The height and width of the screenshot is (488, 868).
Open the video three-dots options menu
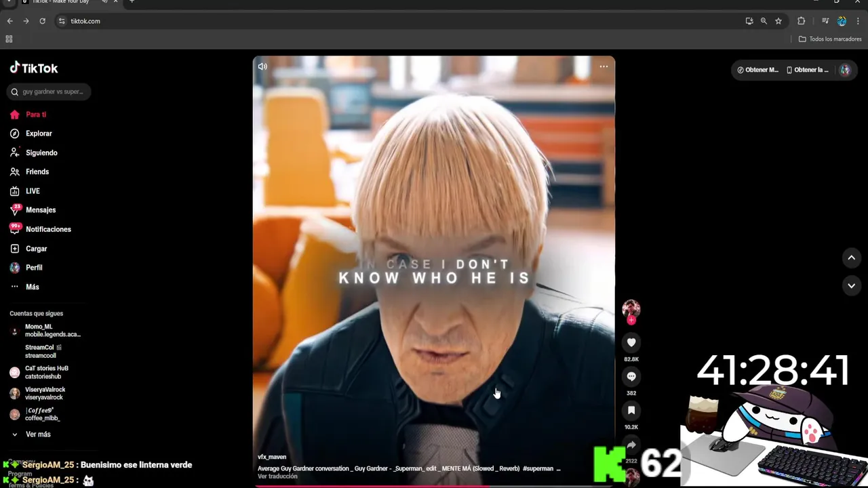click(x=604, y=66)
